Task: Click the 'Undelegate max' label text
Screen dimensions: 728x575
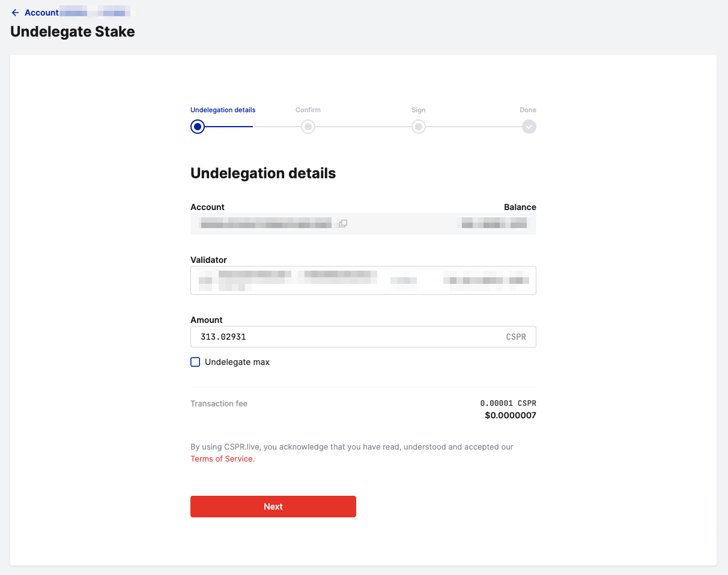Action: point(237,362)
